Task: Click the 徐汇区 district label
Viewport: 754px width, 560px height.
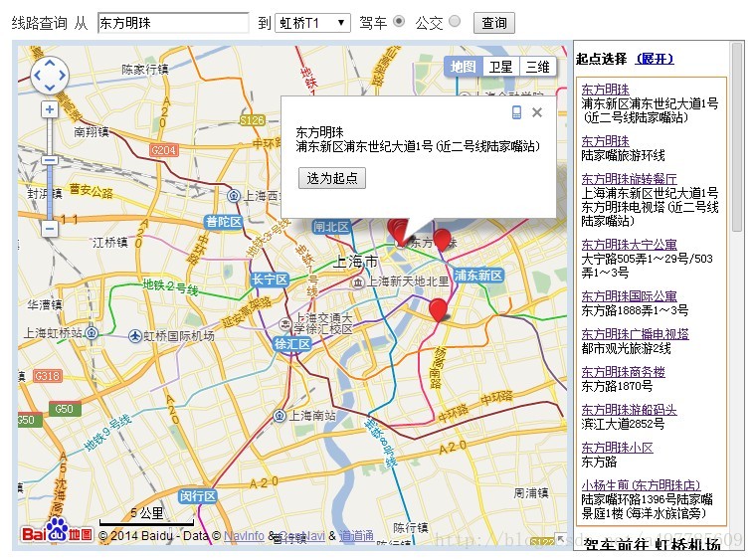Action: [292, 344]
